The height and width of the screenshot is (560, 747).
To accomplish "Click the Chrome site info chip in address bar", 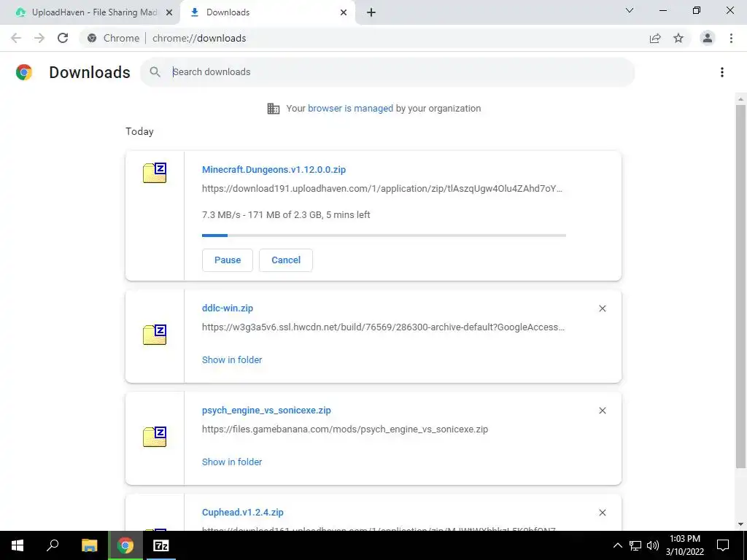I will click(114, 38).
